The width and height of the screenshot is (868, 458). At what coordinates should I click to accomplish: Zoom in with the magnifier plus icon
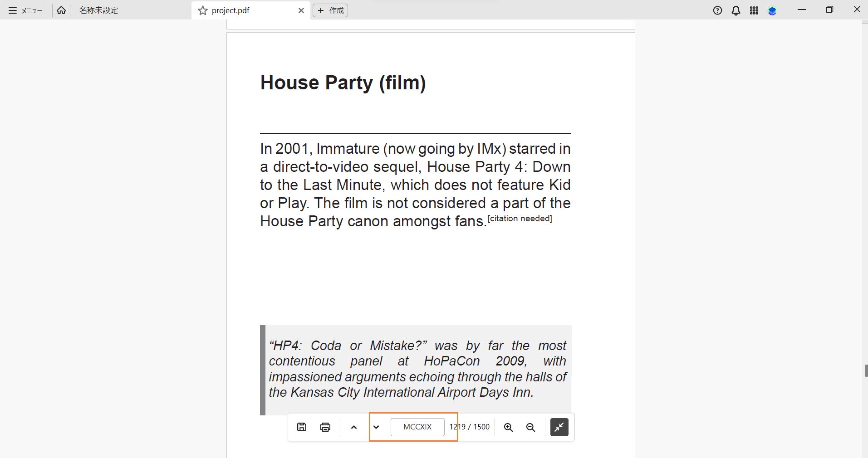[x=508, y=427]
